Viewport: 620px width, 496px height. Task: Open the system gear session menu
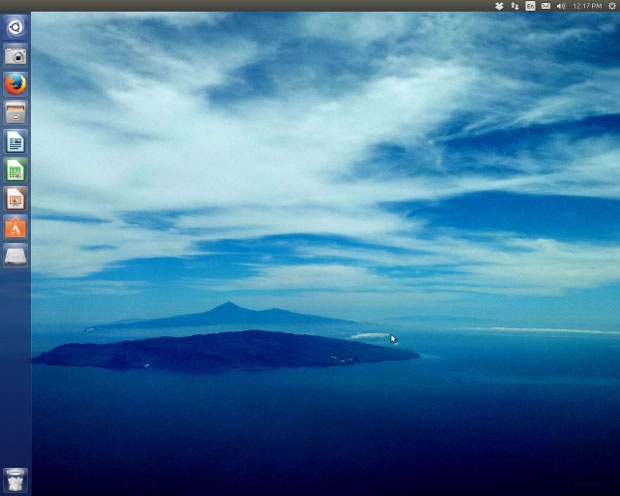coord(612,6)
